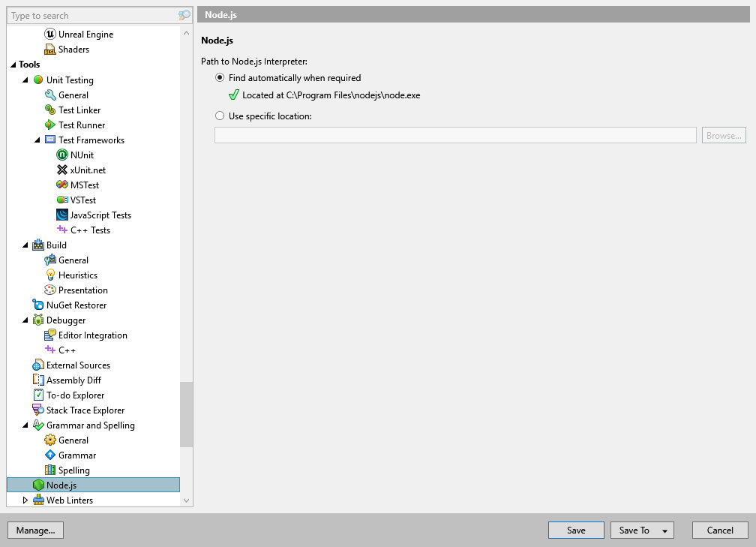The height and width of the screenshot is (547, 756).
Task: Select the JavaScript Tests icon
Action: [x=64, y=215]
